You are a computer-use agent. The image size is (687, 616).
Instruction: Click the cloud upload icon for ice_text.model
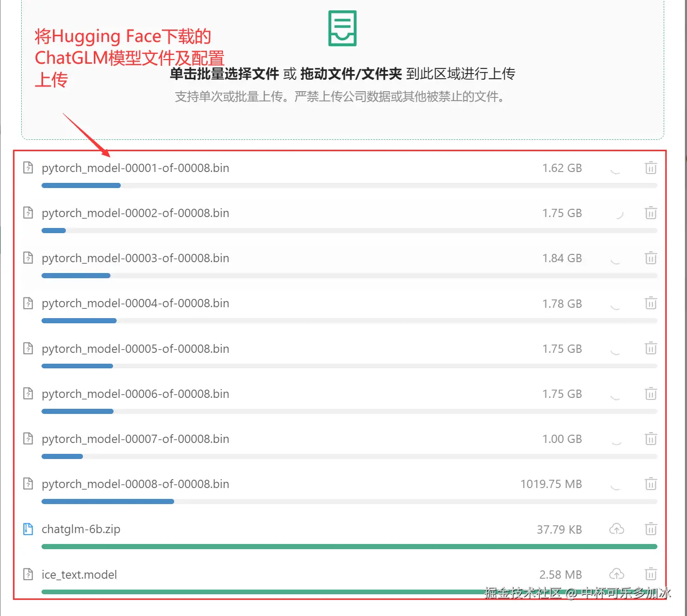(616, 574)
